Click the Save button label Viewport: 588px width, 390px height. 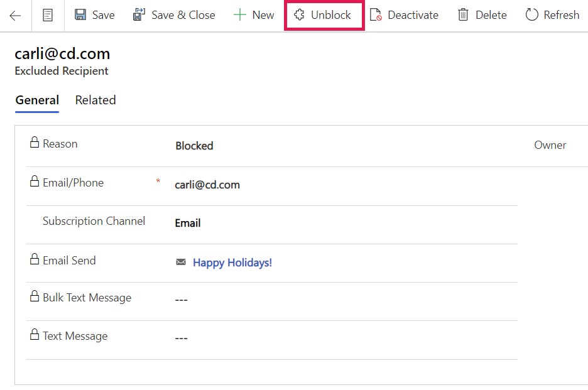pyautogui.click(x=104, y=15)
